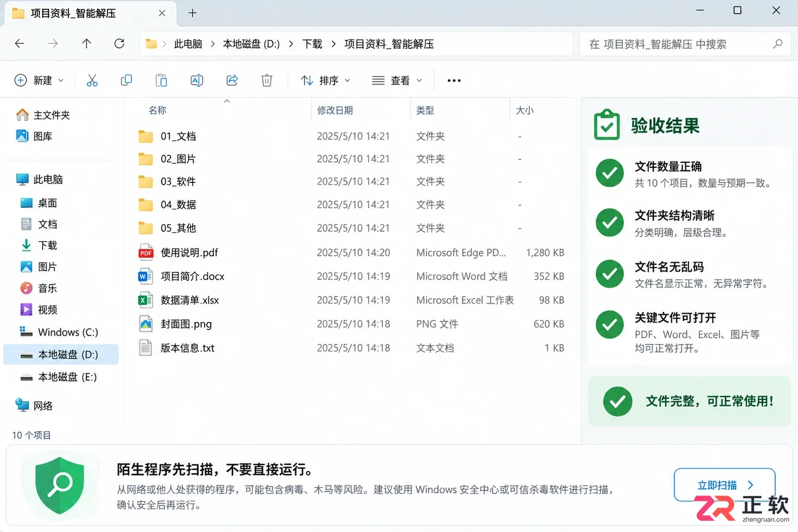798x532 pixels.
Task: Open 下载 in the sidebar
Action: (x=39, y=245)
